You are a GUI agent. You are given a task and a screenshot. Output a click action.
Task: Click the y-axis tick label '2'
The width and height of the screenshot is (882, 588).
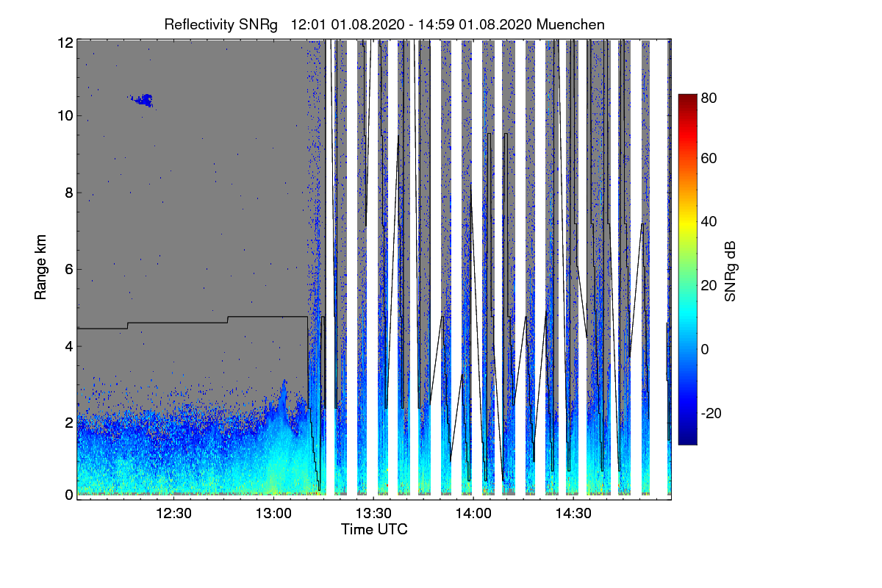68,423
